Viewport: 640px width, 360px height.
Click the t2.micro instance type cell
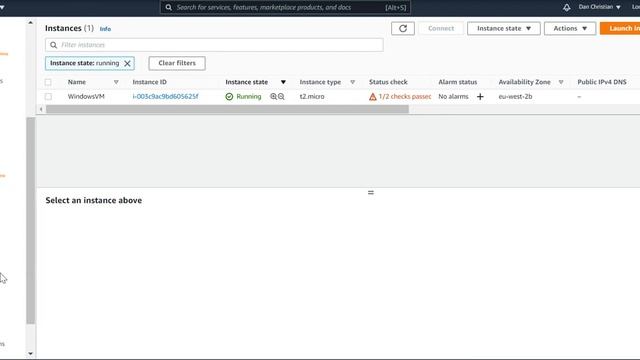[312, 97]
